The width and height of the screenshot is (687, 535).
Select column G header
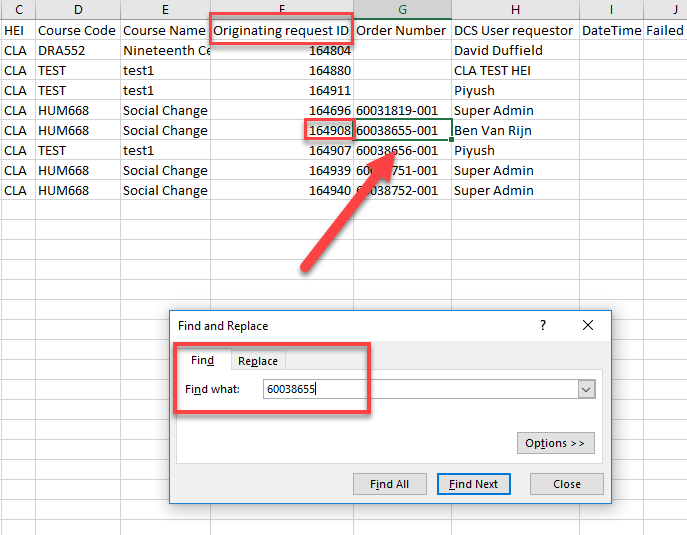(x=402, y=9)
